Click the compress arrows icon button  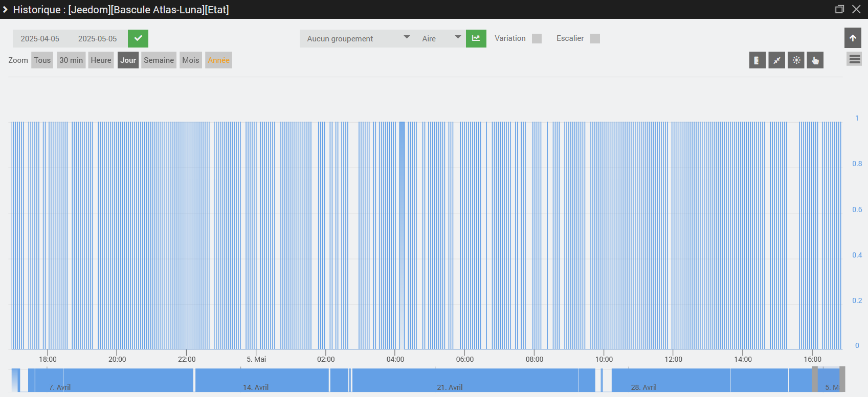coord(776,60)
